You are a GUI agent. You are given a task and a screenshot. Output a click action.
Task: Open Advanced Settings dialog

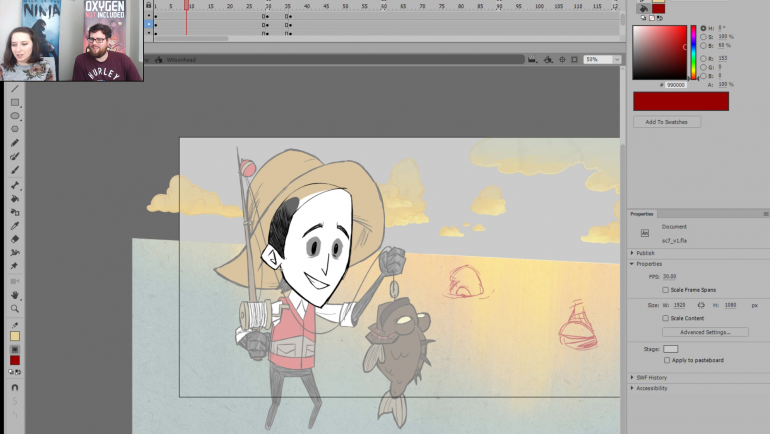pos(705,332)
